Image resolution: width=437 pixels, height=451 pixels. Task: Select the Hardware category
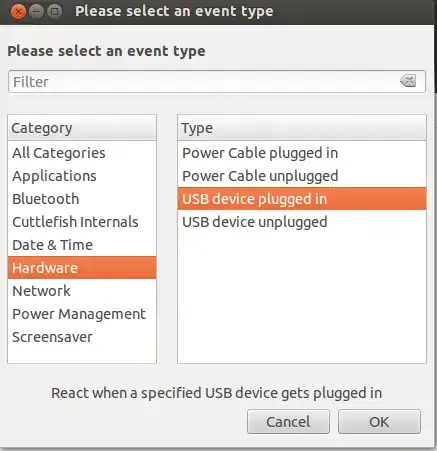(x=82, y=268)
